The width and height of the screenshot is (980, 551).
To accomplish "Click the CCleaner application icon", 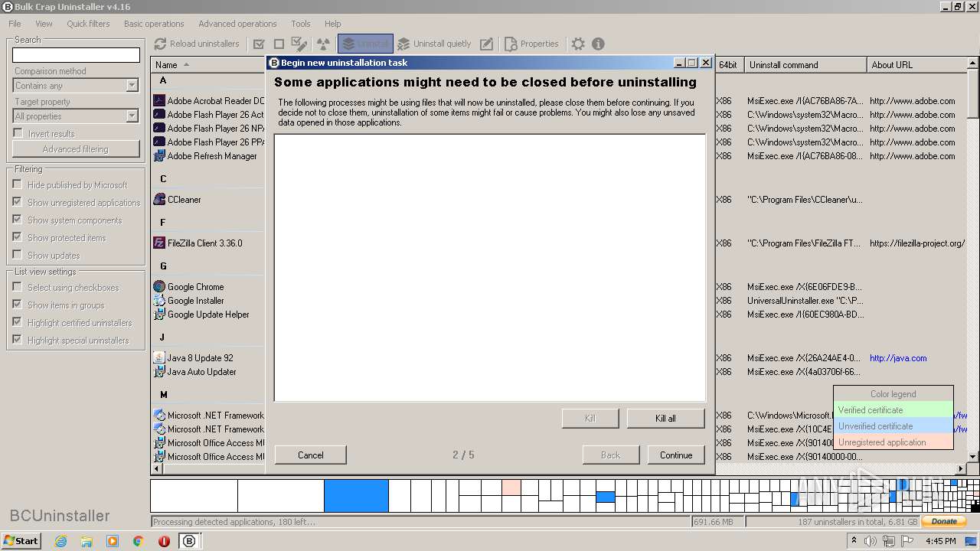I will (x=159, y=199).
